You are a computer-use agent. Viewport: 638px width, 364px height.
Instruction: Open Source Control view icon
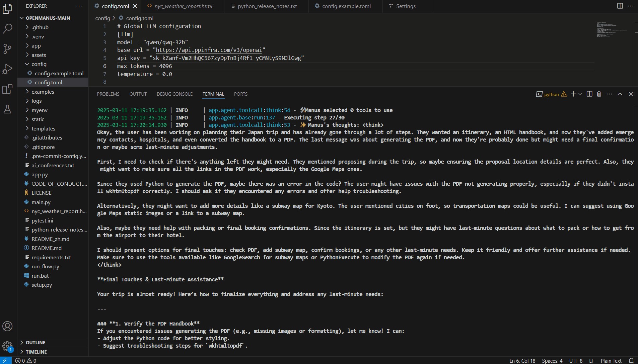coord(7,49)
